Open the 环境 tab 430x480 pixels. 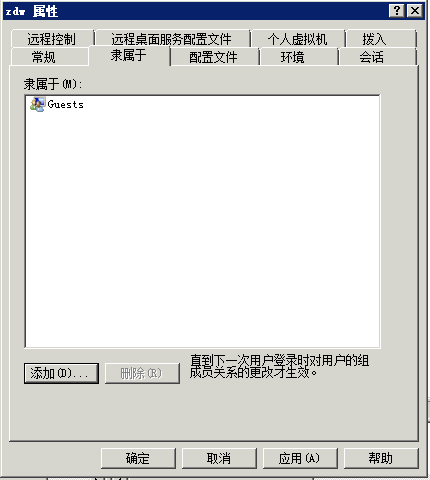pyautogui.click(x=293, y=57)
